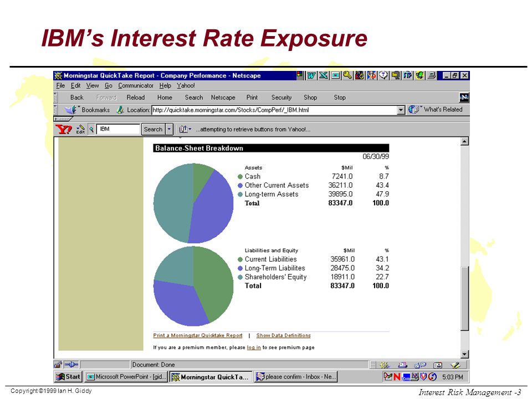Open the File menu
This screenshot has width=532, height=399.
(x=60, y=85)
